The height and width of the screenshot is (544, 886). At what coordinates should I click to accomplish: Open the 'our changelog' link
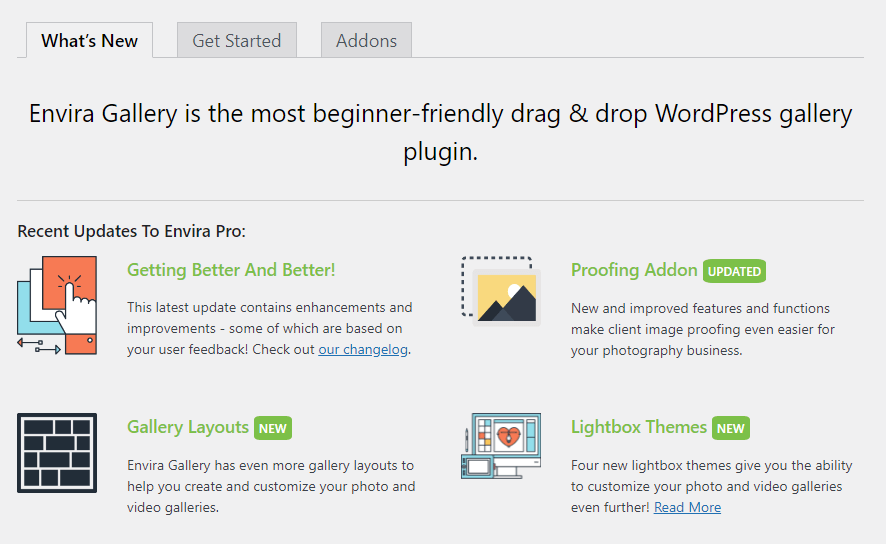point(363,349)
